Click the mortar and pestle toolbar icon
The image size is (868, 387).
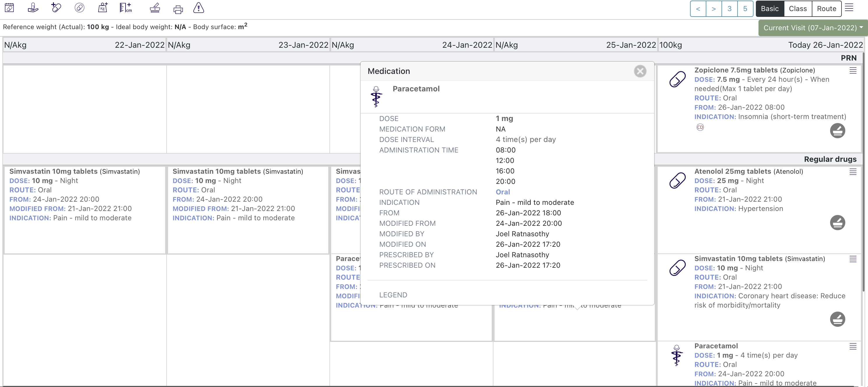[155, 8]
